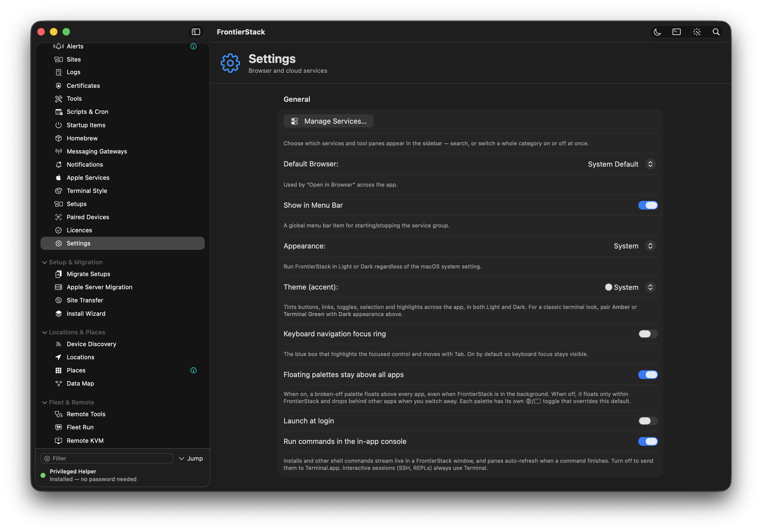The image size is (762, 532).
Task: Open Remote Tools in sidebar
Action: 122,414
